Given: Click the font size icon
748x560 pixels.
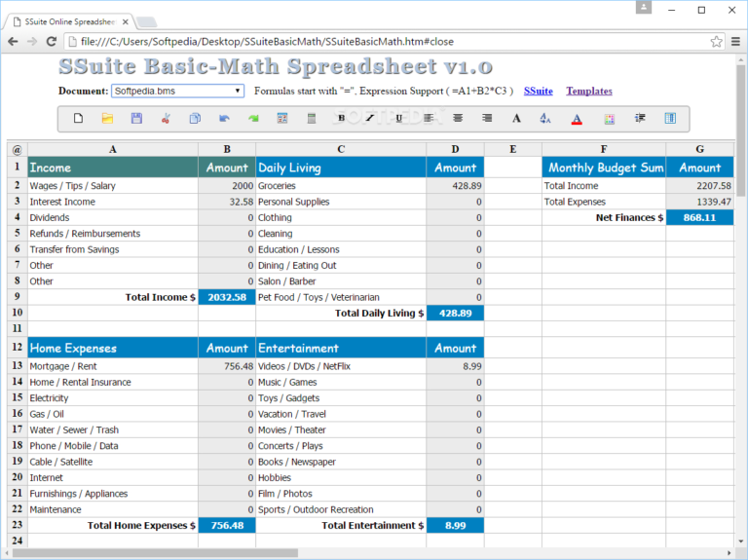Looking at the screenshot, I should (545, 118).
